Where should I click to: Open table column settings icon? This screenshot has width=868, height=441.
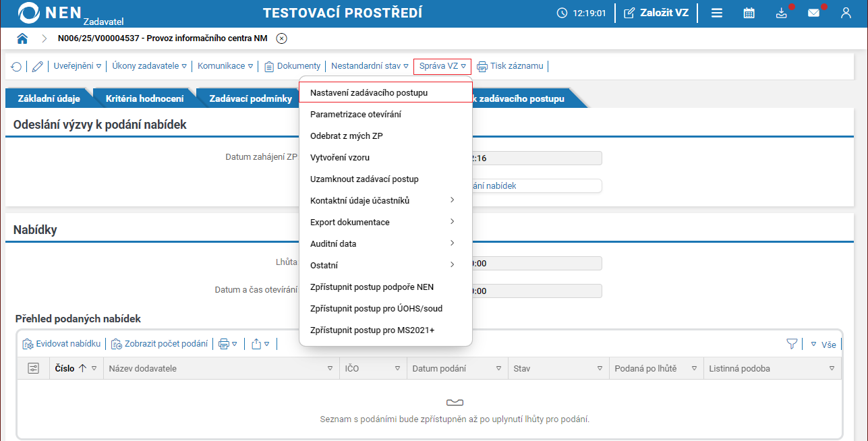33,368
